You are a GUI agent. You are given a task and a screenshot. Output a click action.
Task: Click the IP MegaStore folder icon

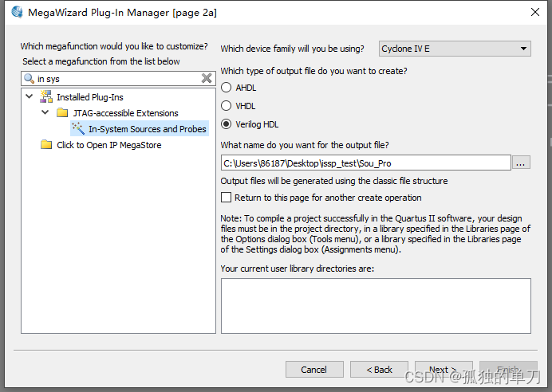[x=46, y=144]
